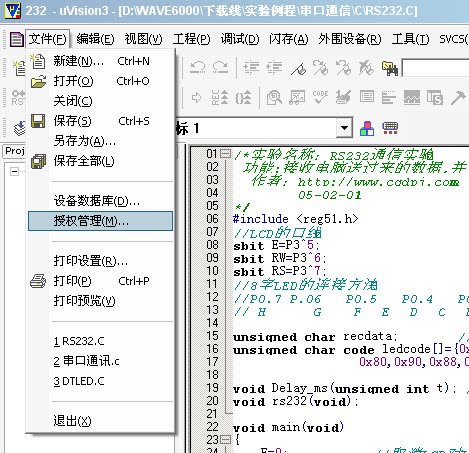The image size is (469, 453).
Task: Collapse code fold marker at line 01
Action: point(226,154)
